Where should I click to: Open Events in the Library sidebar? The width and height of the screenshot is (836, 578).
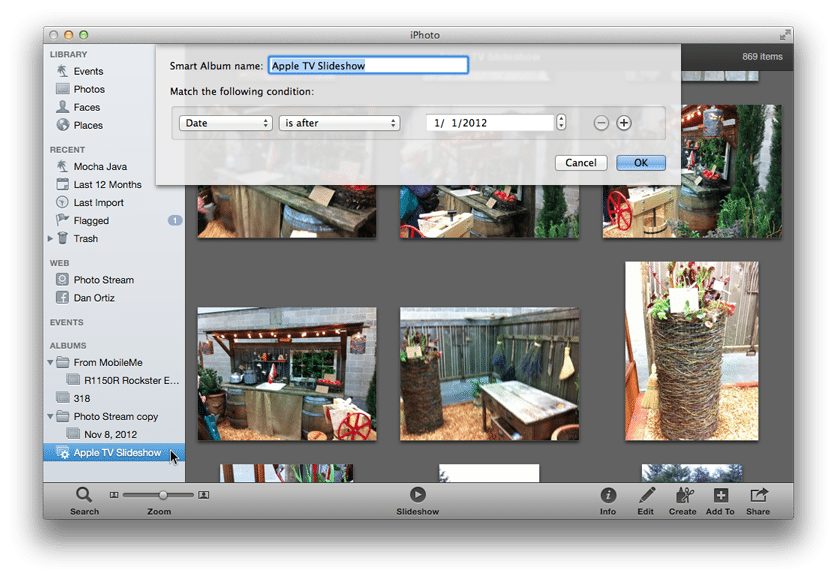coord(88,71)
